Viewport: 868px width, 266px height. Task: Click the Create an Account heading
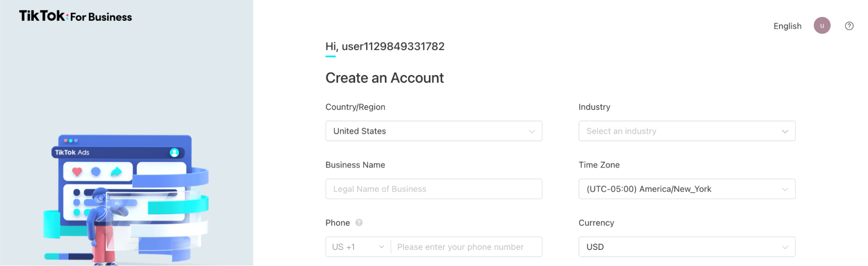pos(384,78)
